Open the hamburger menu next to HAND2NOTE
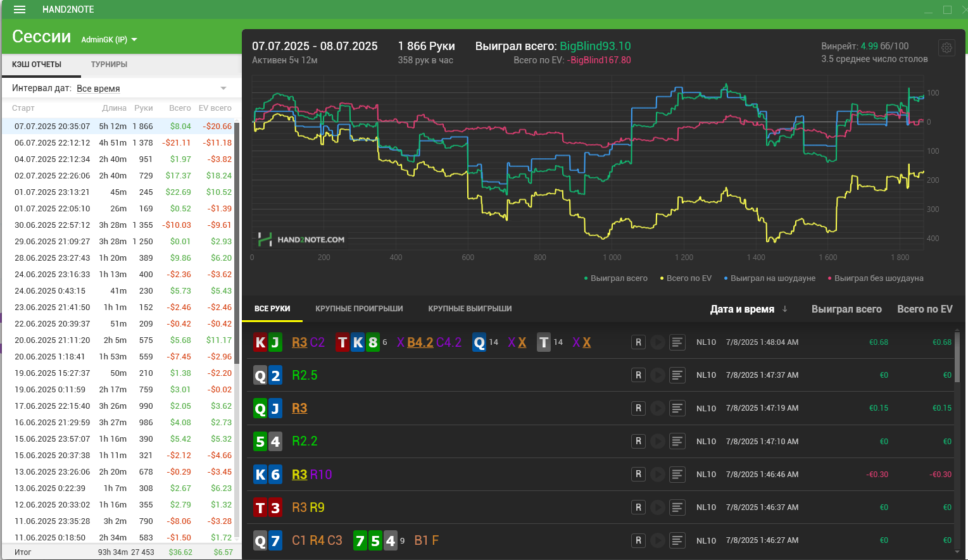This screenshot has height=560, width=968. click(20, 9)
